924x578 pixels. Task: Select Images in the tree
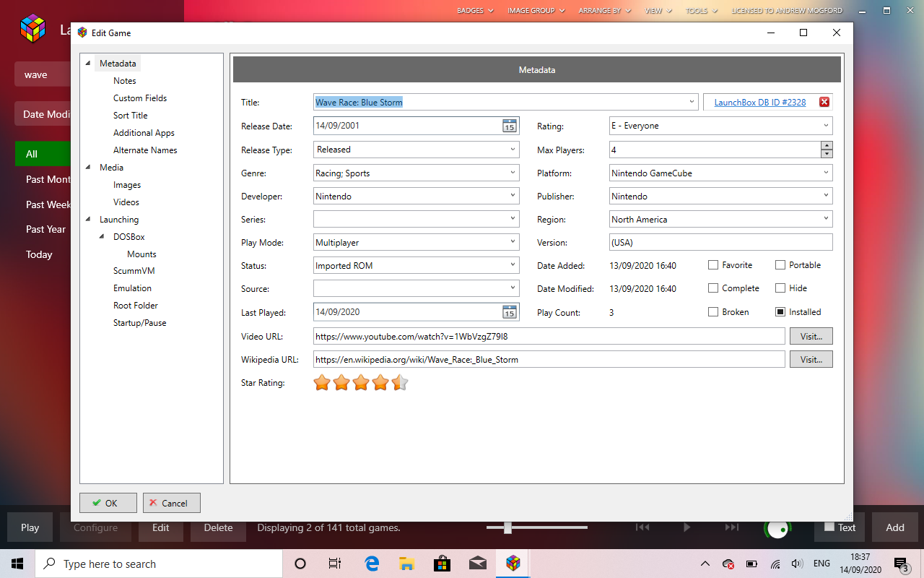(127, 185)
